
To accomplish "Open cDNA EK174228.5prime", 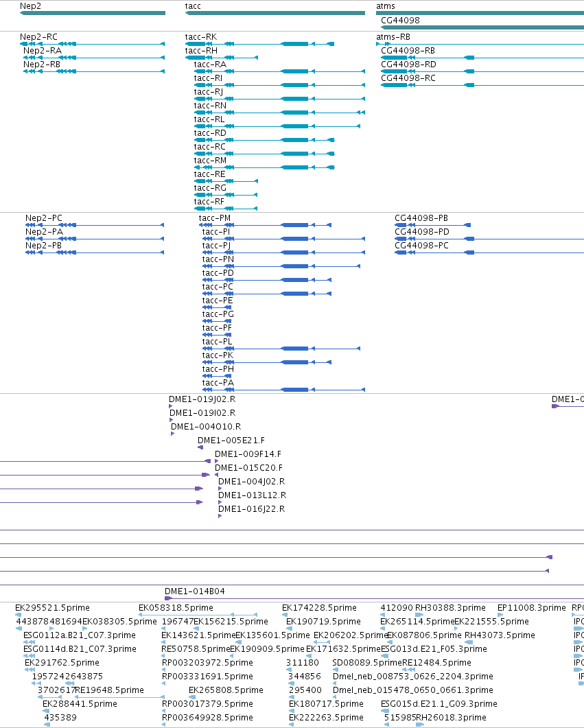I will click(x=319, y=607).
